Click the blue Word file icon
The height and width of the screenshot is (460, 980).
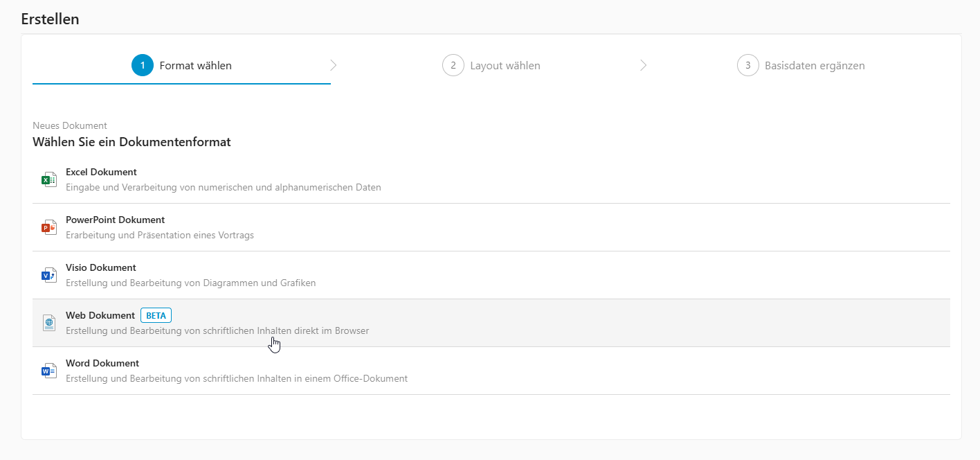48,371
